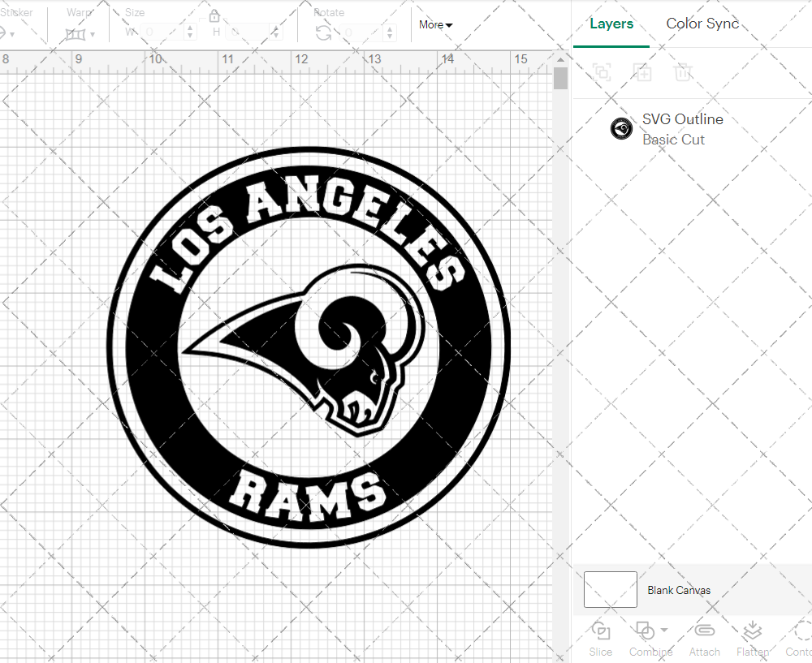Select the Layers tab
The image size is (812, 663).
[x=611, y=24]
